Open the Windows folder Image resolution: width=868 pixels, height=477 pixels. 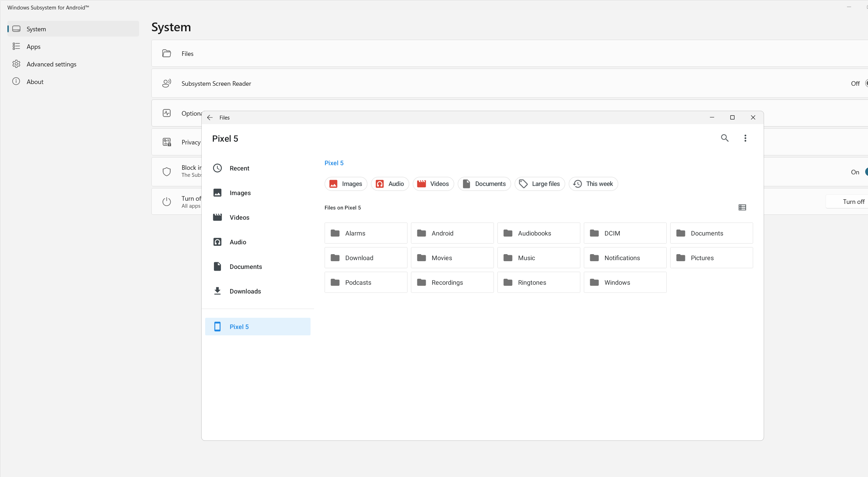625,282
